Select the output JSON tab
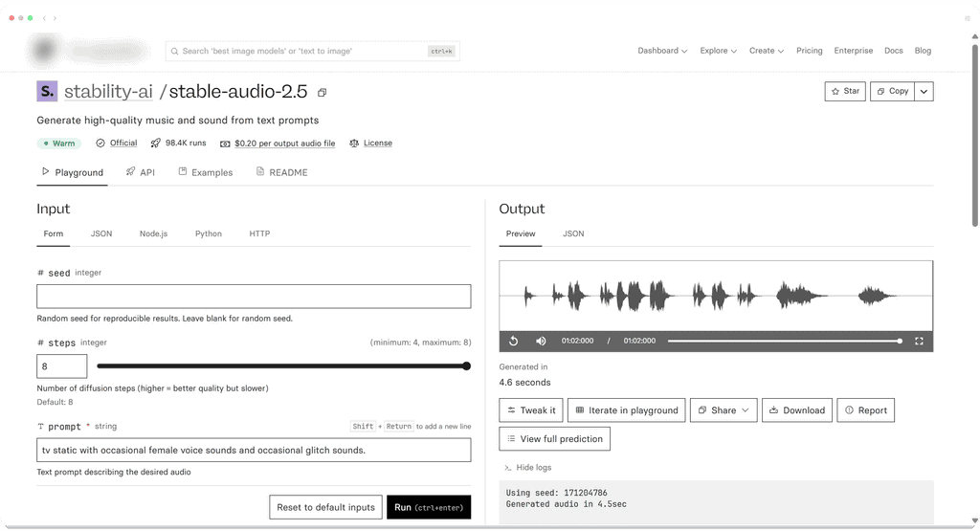 click(573, 233)
